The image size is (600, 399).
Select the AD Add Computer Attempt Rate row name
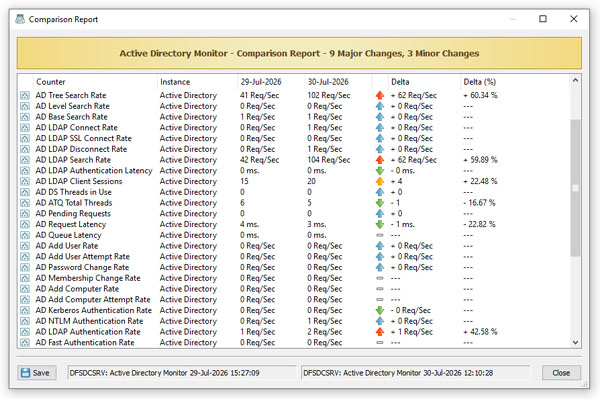tap(93, 300)
